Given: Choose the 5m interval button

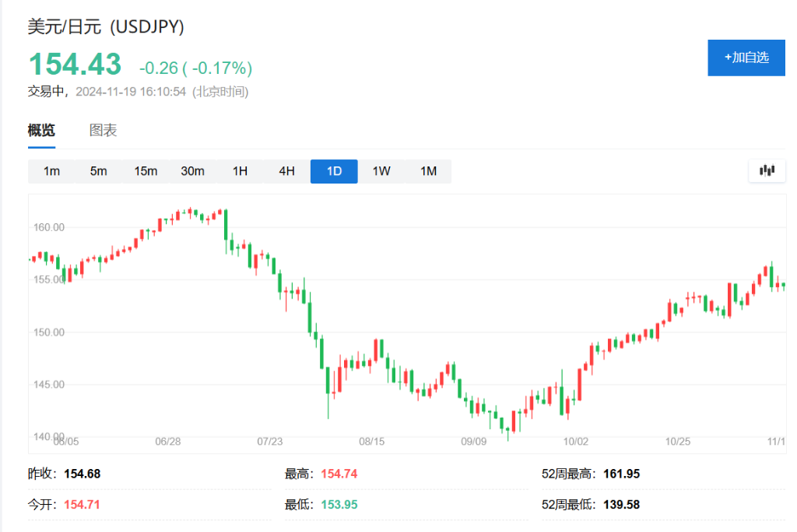Looking at the screenshot, I should point(98,171).
